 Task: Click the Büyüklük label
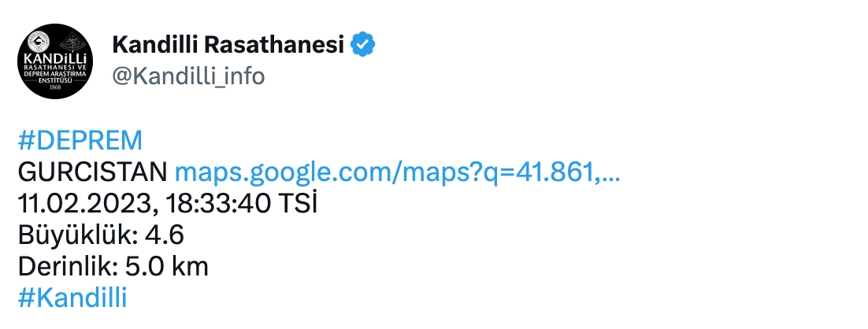[77, 235]
